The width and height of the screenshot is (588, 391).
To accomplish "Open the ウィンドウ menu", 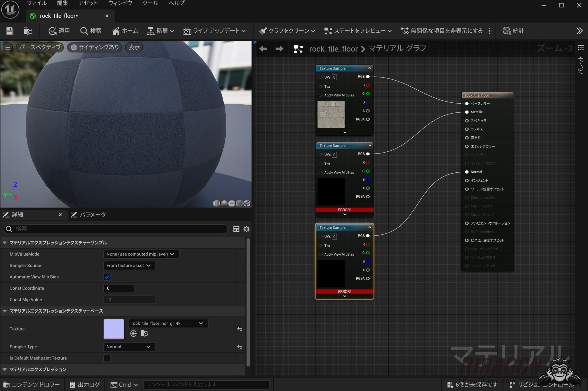I will click(120, 3).
